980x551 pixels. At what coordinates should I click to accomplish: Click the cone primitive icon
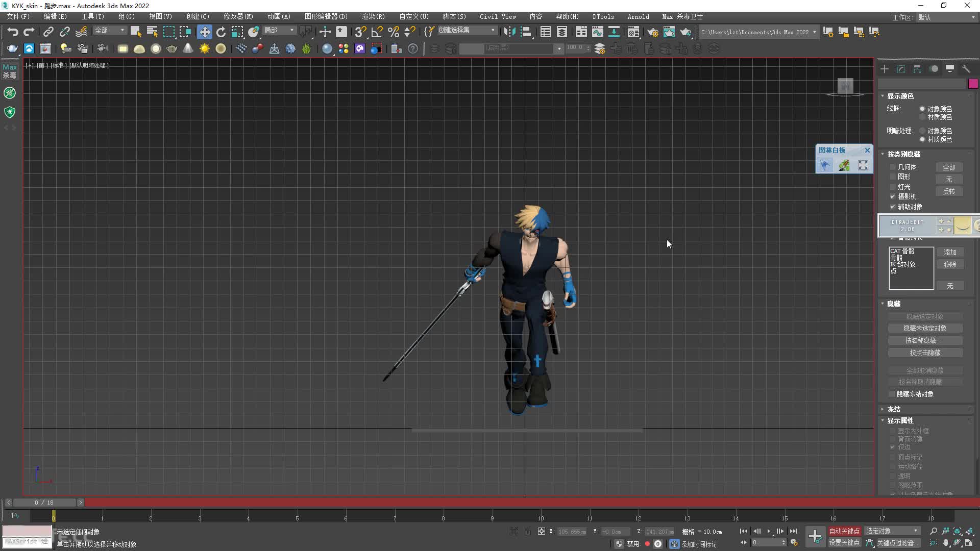click(x=188, y=48)
